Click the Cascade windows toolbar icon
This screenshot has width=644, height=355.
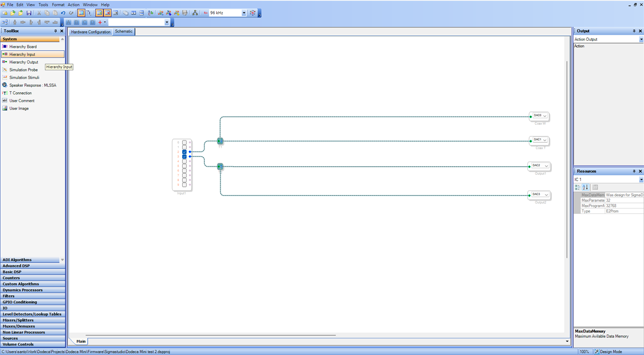click(125, 13)
